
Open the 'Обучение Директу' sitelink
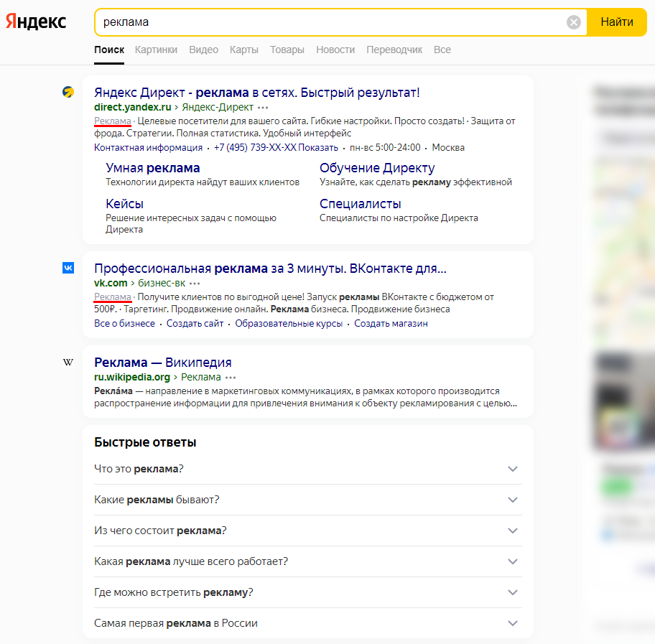pyautogui.click(x=377, y=168)
